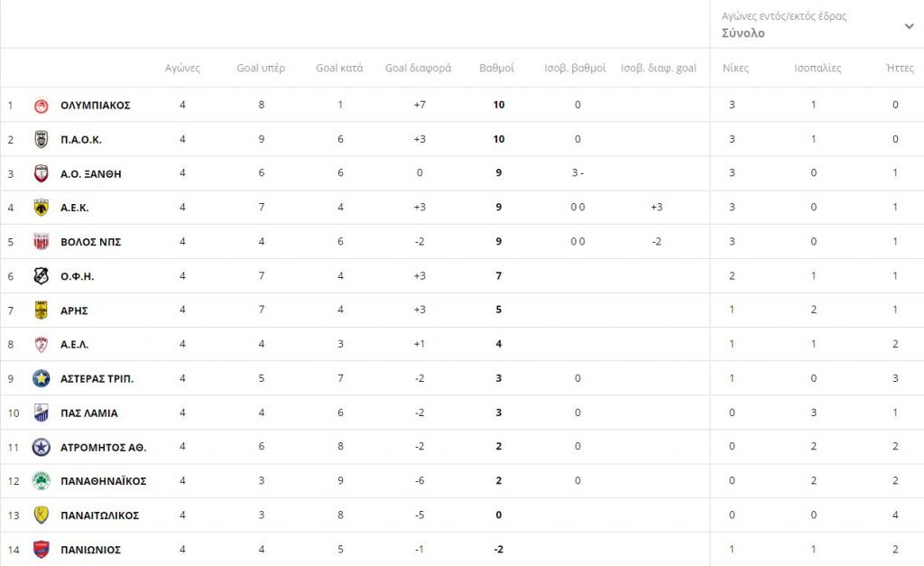This screenshot has height=566, width=924.
Task: Click the ΑΡΗΣ club crest icon
Action: (41, 311)
